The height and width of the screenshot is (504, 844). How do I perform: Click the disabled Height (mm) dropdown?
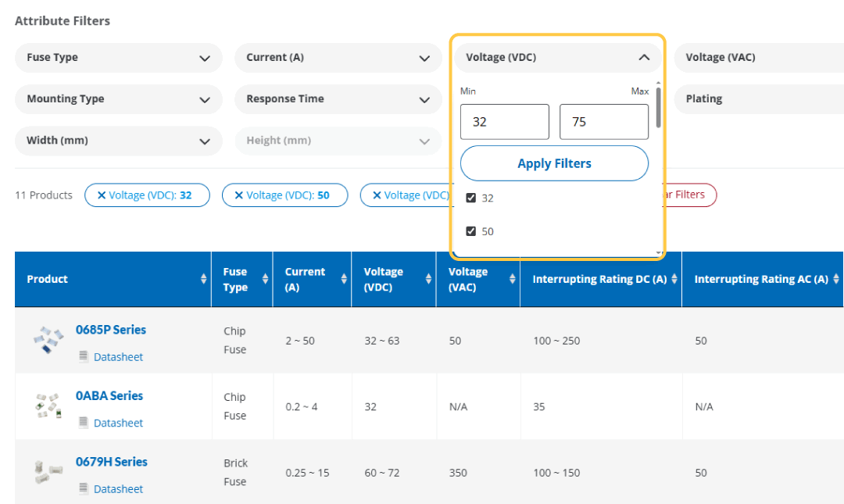pos(338,141)
